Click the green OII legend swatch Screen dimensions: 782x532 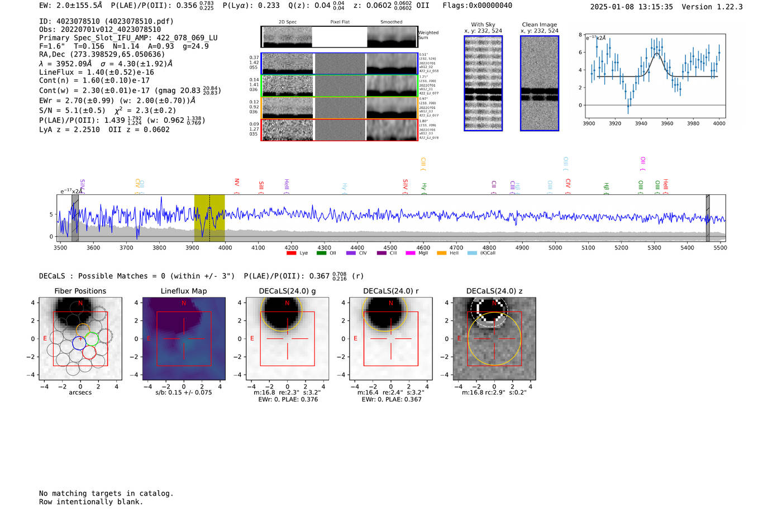321,253
